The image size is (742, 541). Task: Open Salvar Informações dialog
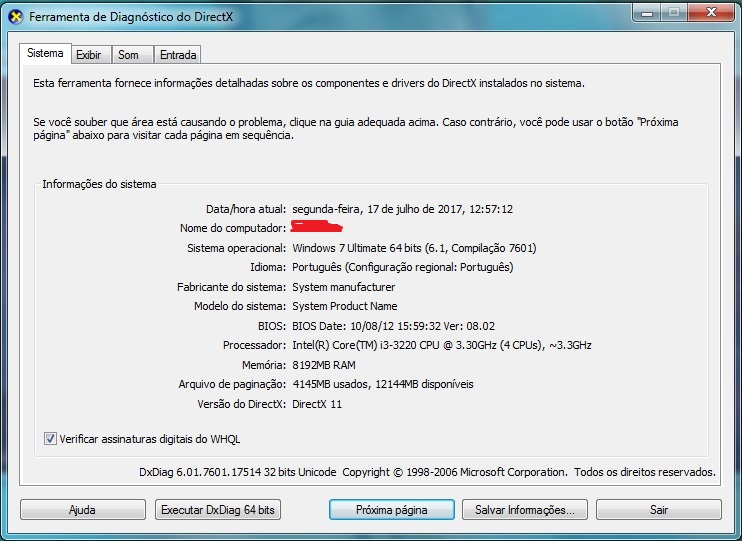525,510
